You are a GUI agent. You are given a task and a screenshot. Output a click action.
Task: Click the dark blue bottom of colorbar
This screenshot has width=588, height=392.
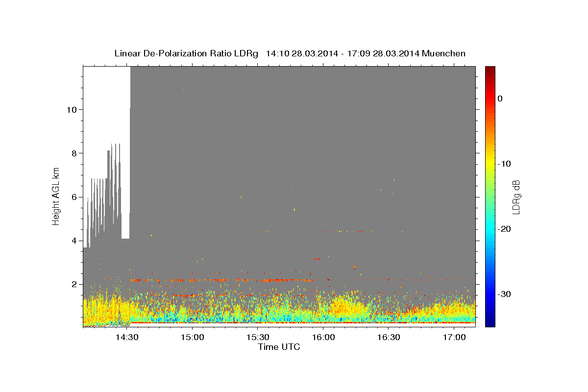490,322
